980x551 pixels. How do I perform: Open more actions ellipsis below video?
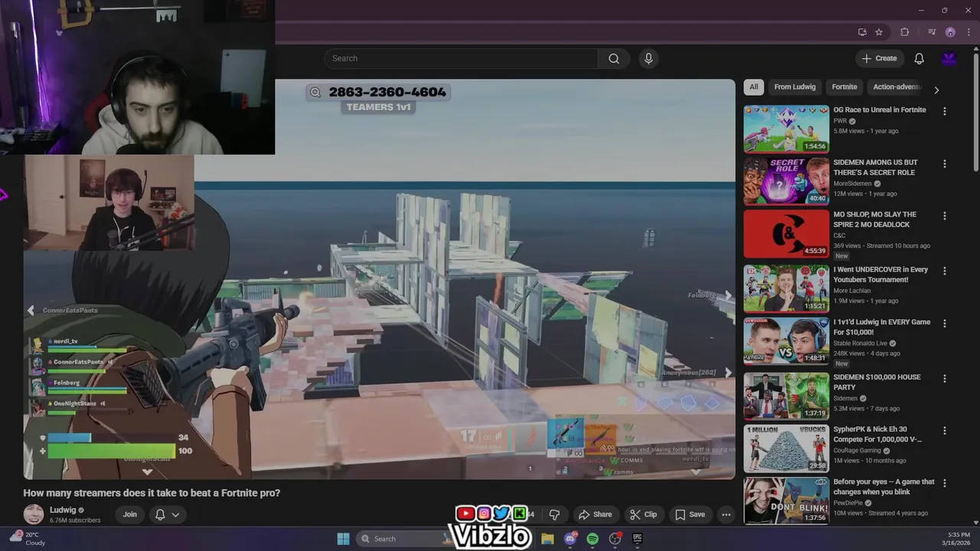click(726, 514)
